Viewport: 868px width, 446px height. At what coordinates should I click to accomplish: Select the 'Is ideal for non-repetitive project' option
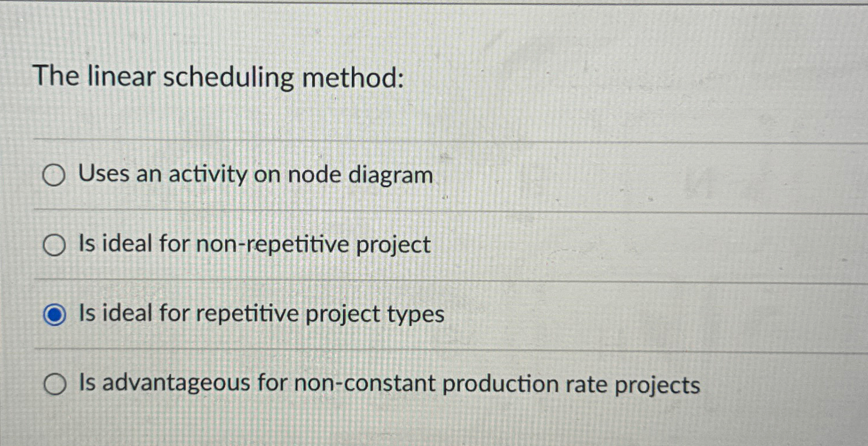pos(54,245)
